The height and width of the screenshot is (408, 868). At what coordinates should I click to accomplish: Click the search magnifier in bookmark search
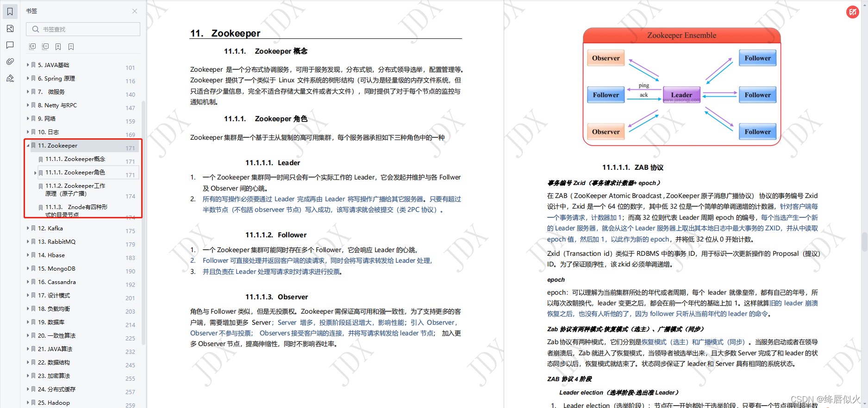[35, 29]
